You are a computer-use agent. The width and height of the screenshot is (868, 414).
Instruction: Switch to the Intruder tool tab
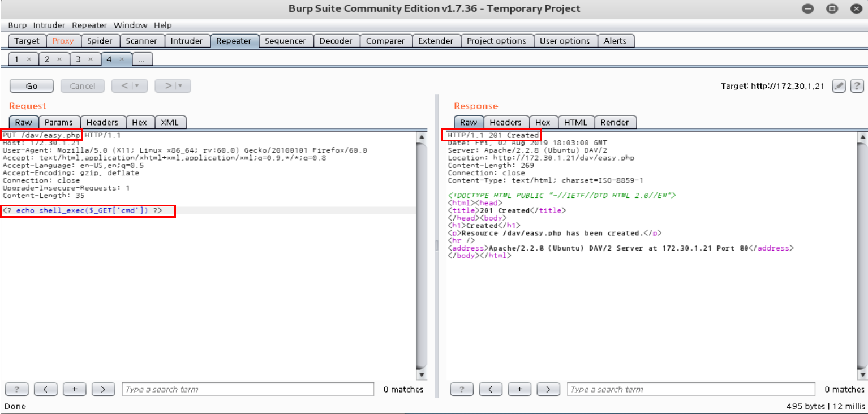tap(187, 41)
